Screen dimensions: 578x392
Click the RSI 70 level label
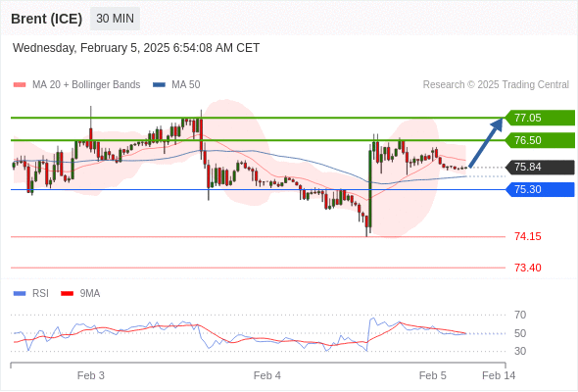point(520,315)
